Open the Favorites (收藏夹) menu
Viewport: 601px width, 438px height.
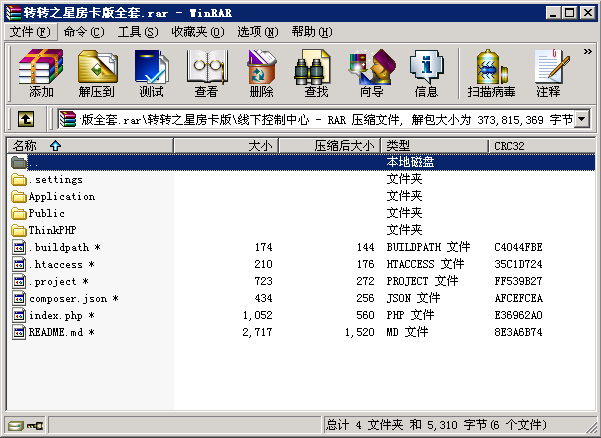point(189,32)
